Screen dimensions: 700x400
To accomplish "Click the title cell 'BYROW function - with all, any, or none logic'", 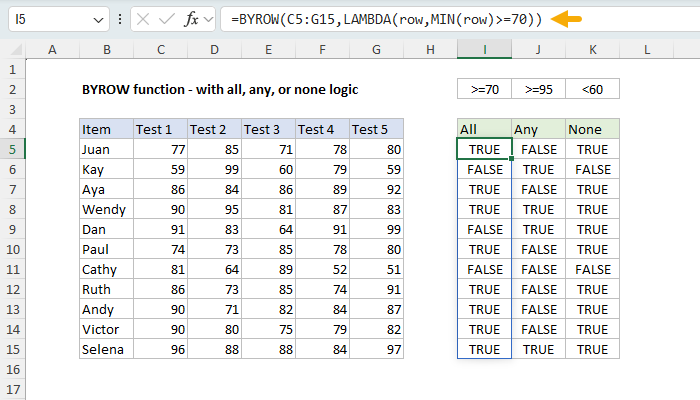I will coord(220,89).
